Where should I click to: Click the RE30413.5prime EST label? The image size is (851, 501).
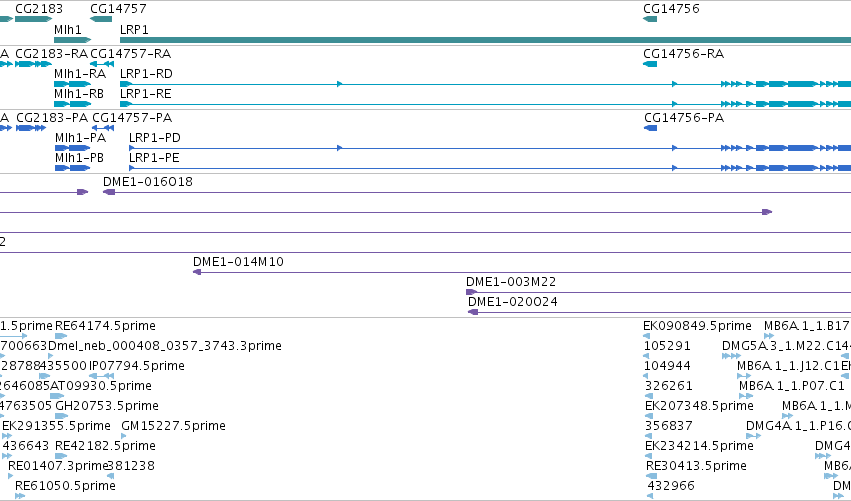coord(696,466)
